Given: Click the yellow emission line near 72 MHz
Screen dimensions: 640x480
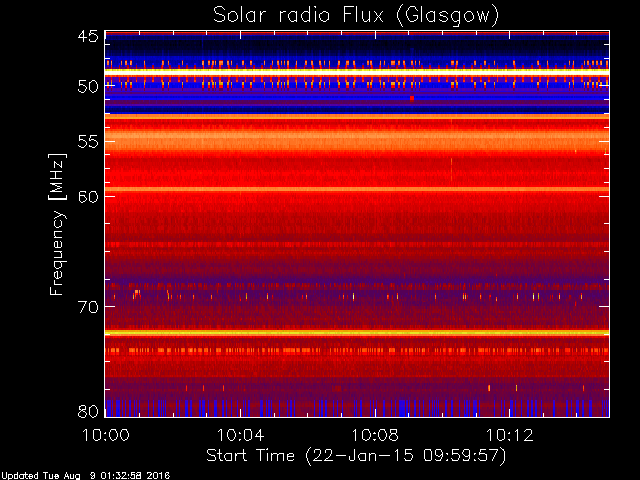Looking at the screenshot, I should 357,333.
